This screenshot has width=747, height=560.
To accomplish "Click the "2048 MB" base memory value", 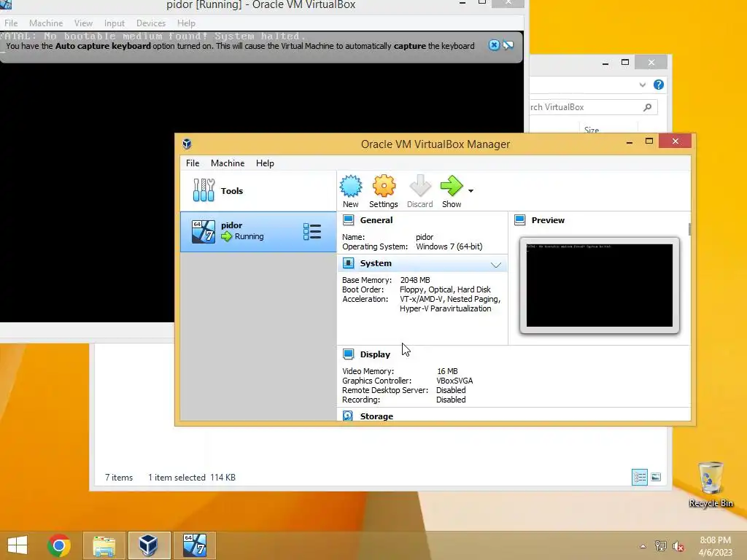I will click(415, 280).
